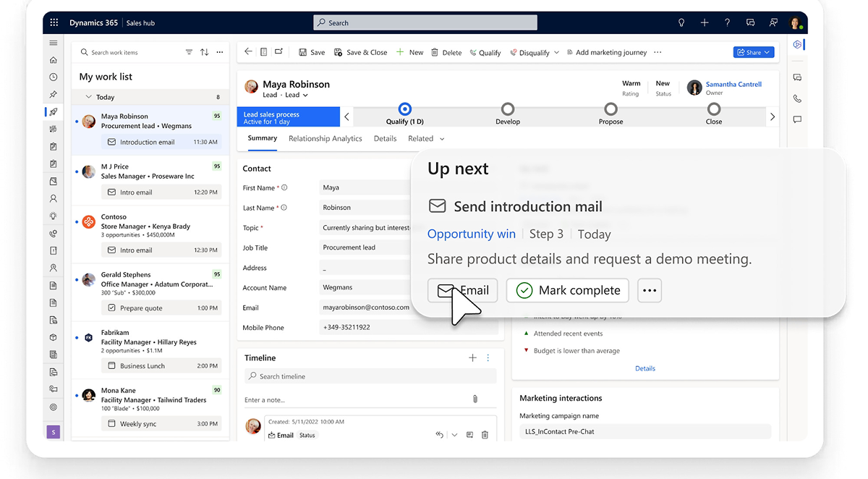Click the back arrow in command bar

pos(249,52)
